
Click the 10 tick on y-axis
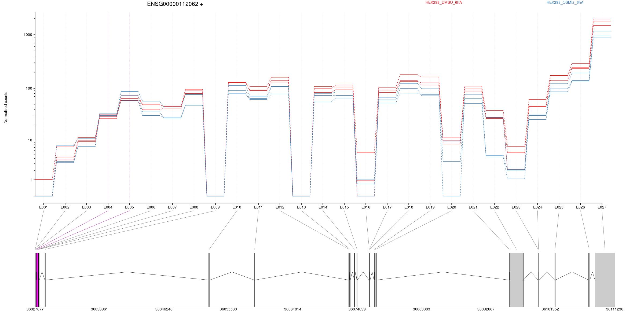pyautogui.click(x=30, y=140)
